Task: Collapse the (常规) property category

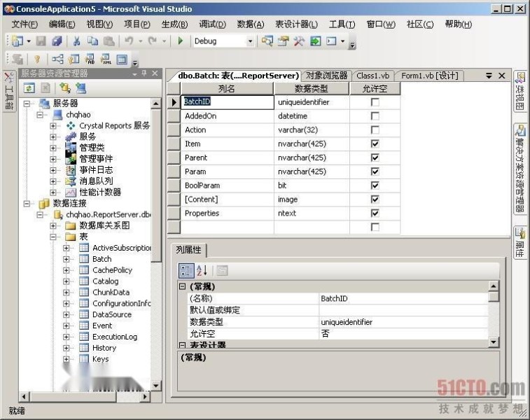Action: pyautogui.click(x=182, y=287)
